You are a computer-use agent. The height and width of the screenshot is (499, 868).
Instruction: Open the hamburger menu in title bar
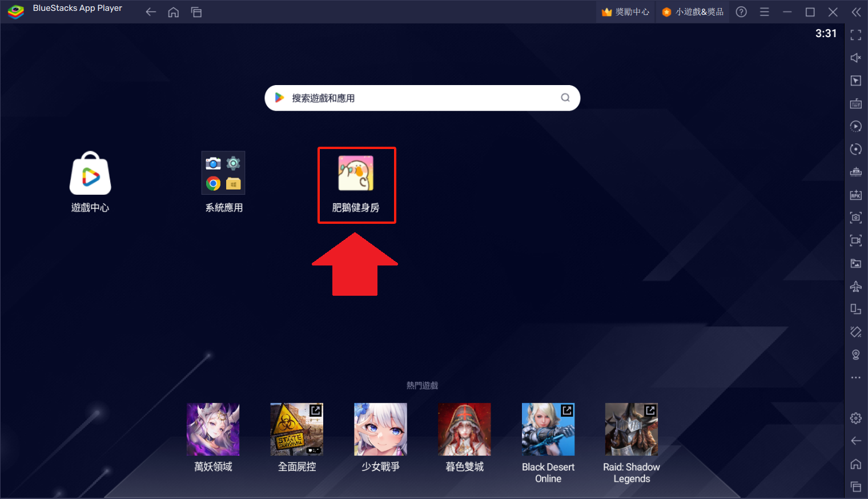tap(765, 12)
